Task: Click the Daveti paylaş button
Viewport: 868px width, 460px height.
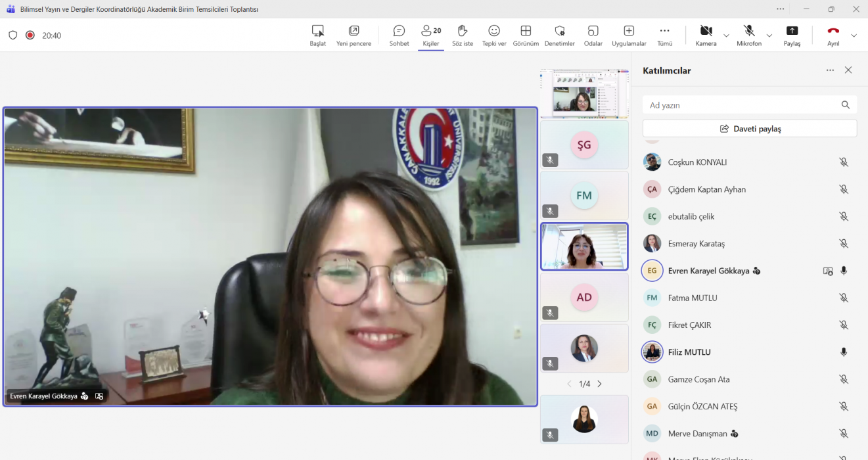Action: (750, 129)
